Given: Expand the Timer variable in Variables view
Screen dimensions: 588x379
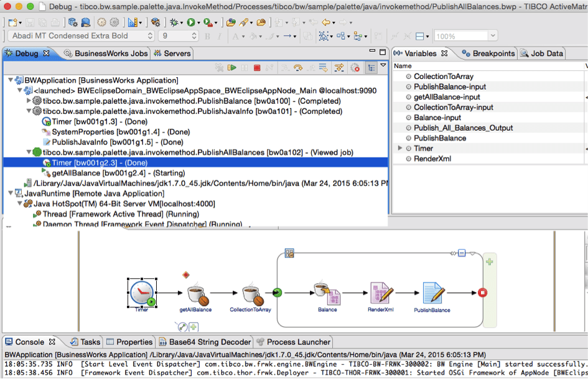Looking at the screenshot, I should 400,148.
